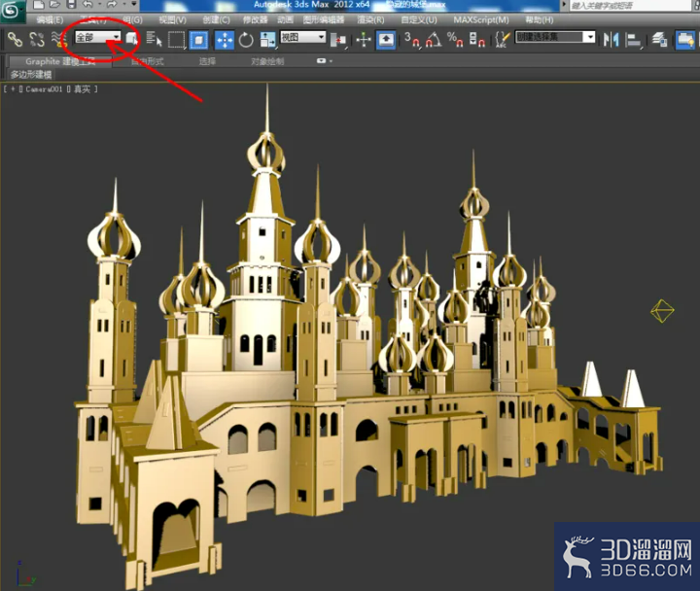Toggle the Graphite Modeling Tools ribbon button
Screen dimensions: 700x591
click(x=685, y=39)
